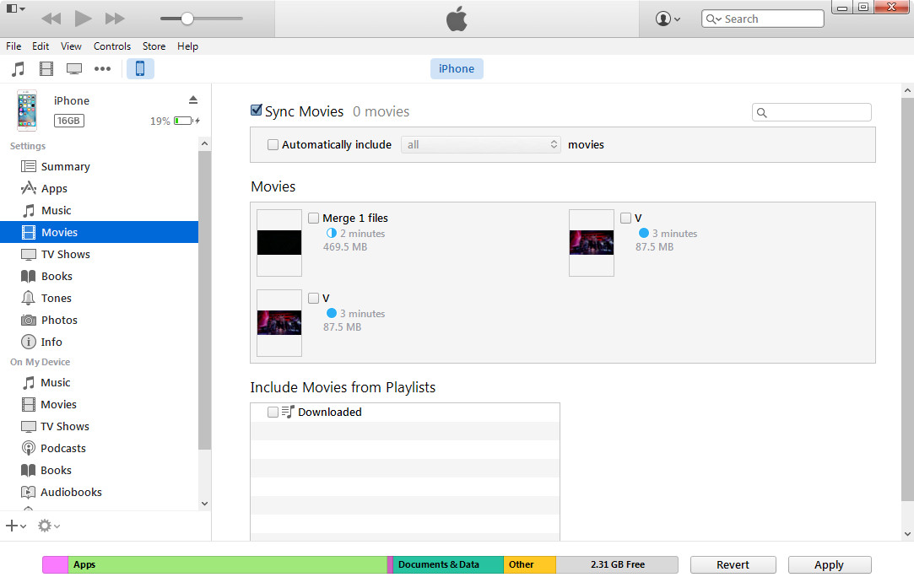This screenshot has height=588, width=914.
Task: Open the gear actions menu
Action: [x=49, y=526]
